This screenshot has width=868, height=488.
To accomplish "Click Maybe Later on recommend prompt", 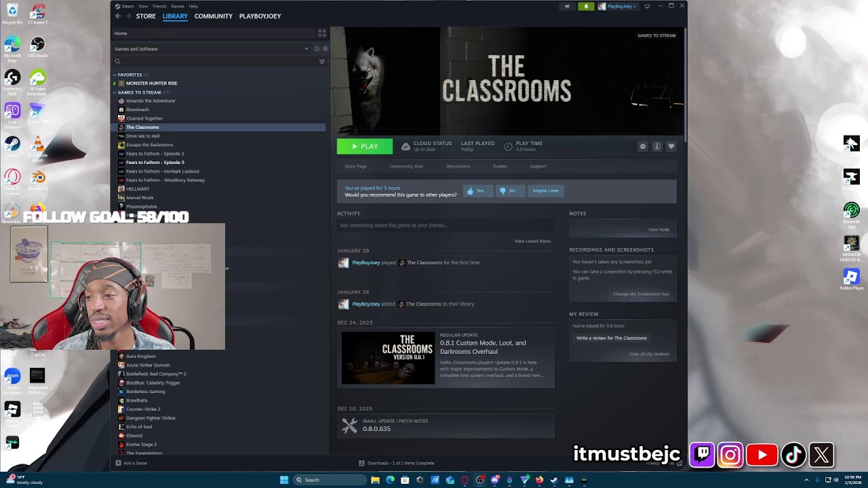I will [546, 191].
